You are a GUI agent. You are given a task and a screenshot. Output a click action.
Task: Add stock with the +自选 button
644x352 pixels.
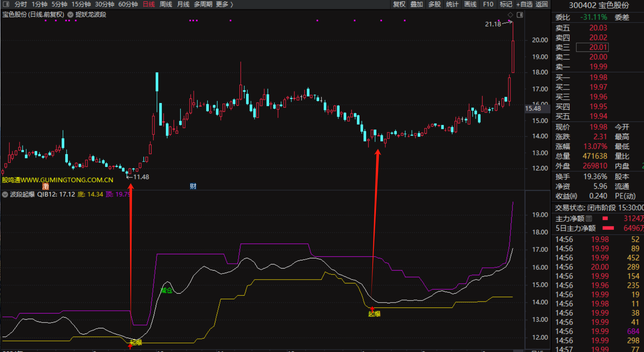524,4
